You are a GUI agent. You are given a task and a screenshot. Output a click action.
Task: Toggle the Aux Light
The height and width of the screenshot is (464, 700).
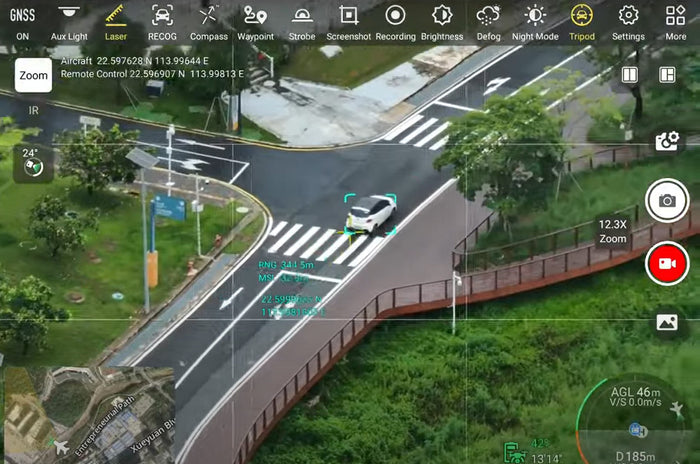68,20
